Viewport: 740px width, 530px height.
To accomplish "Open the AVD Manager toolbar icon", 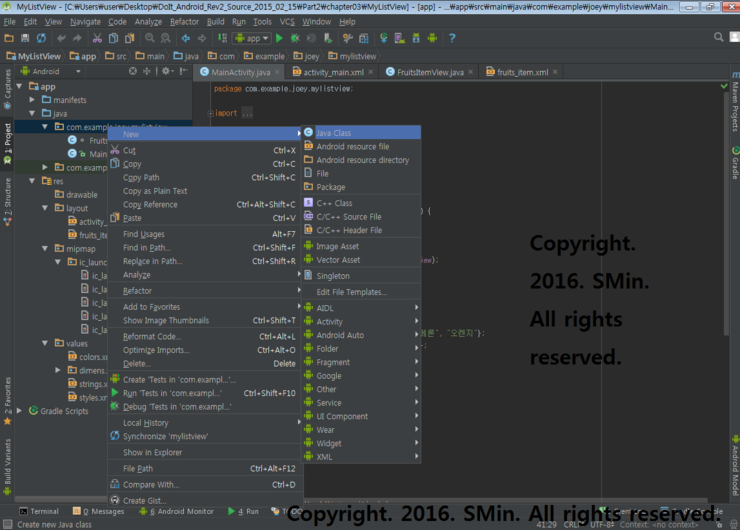I will click(400, 38).
